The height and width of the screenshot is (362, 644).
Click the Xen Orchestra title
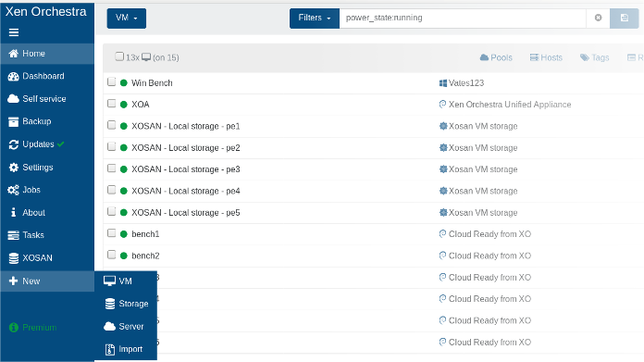46,12
